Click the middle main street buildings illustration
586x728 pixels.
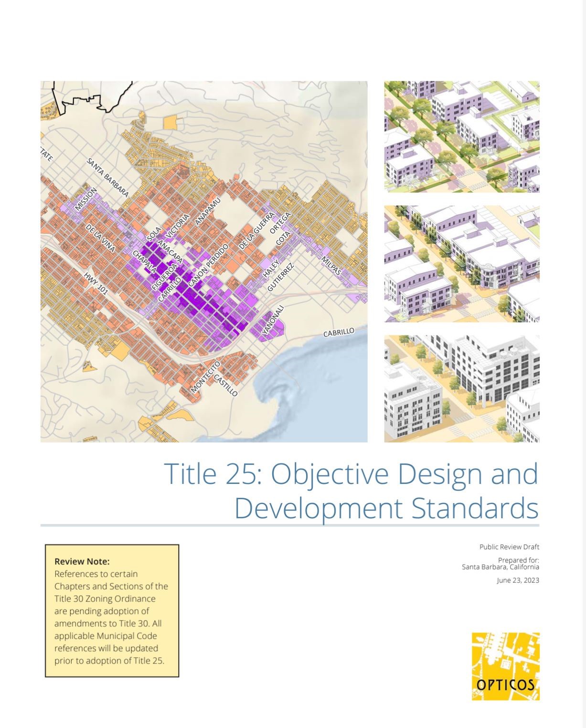461,264
